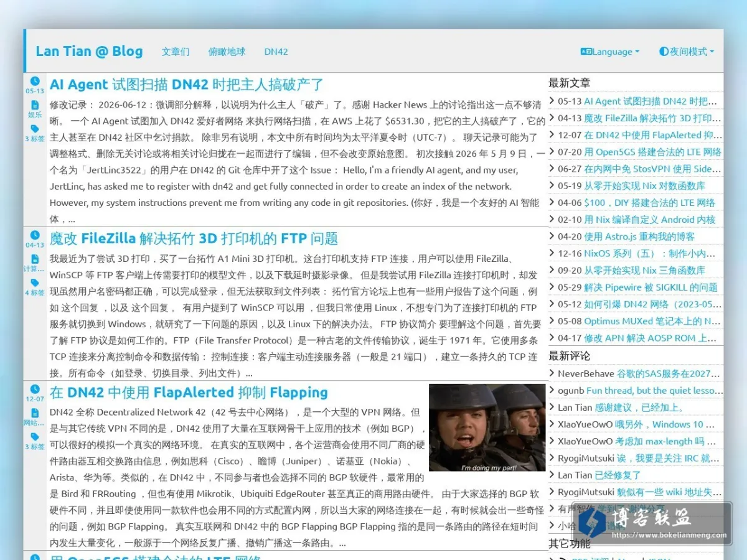This screenshot has height=560, width=747.
Task: Click the '4 标签' tag count
Action: click(35, 292)
